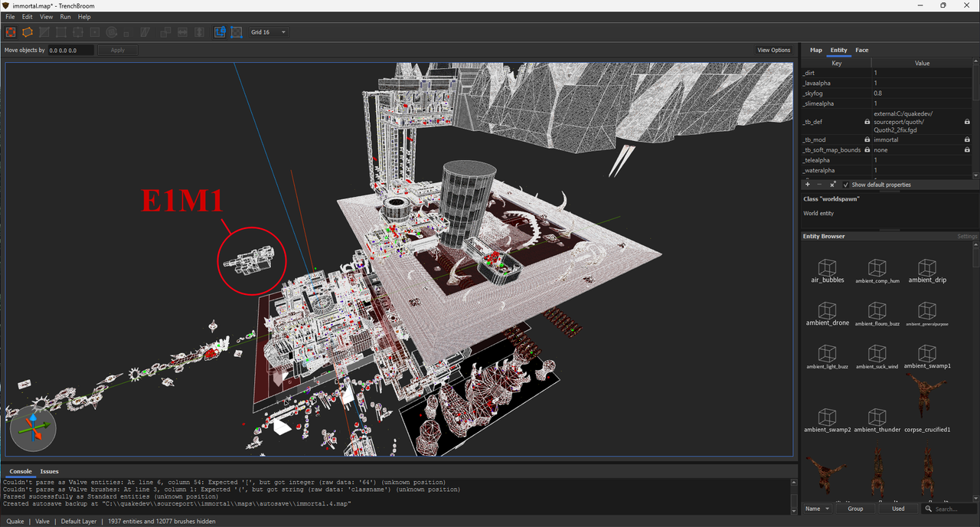
Task: Click the lock icon beside the _tb_def key
Action: point(867,122)
